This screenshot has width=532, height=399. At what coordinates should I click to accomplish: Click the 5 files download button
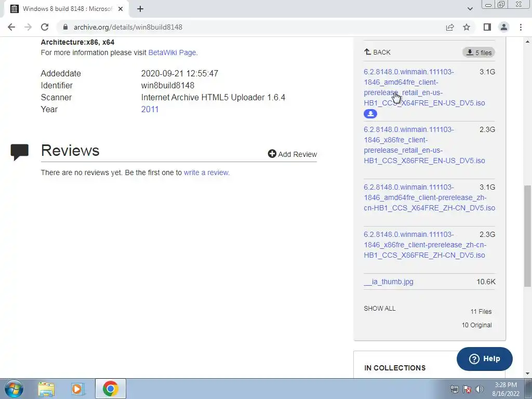[x=478, y=52]
